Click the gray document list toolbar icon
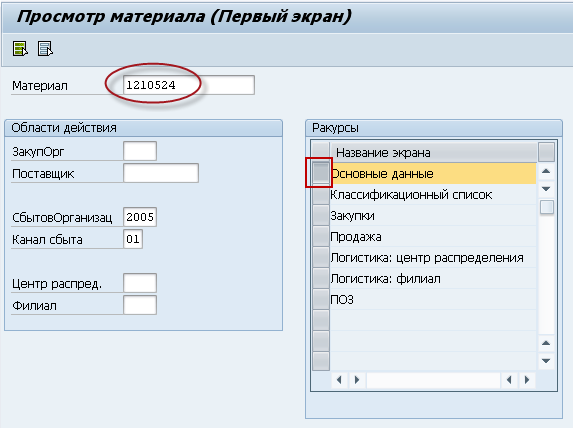 [x=45, y=48]
